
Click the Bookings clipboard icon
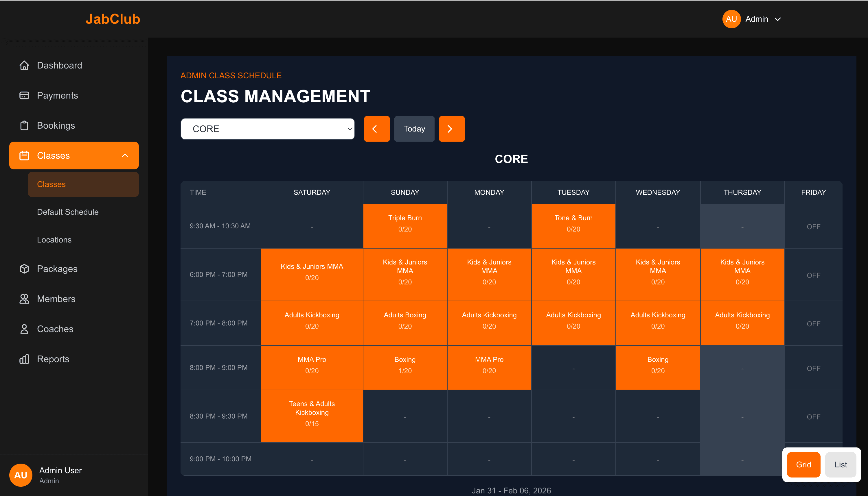[x=24, y=125]
